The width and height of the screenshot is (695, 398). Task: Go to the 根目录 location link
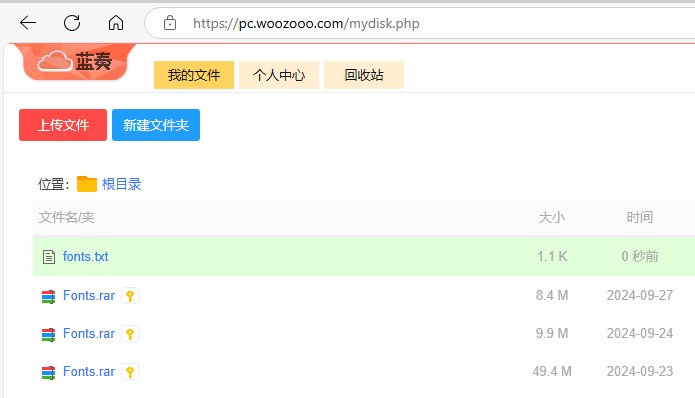[121, 184]
